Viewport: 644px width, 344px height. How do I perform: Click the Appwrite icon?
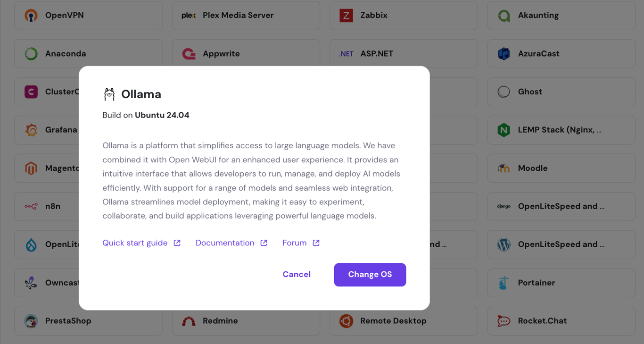[x=188, y=53]
